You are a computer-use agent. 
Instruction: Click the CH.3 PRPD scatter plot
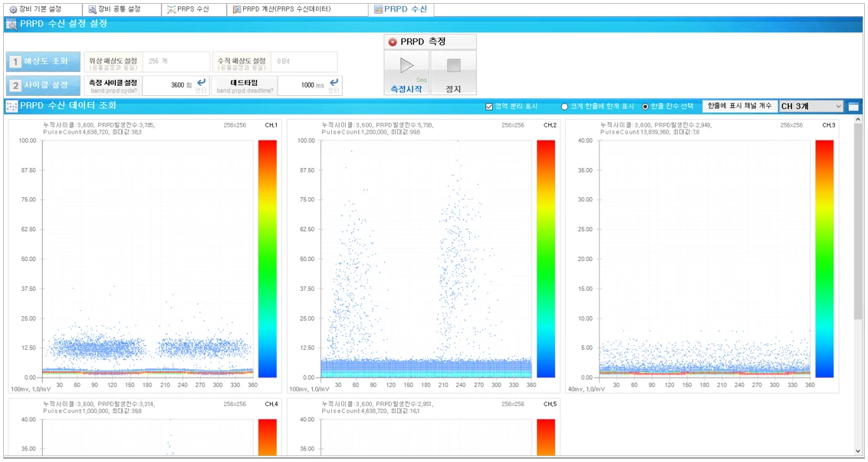[x=705, y=259]
